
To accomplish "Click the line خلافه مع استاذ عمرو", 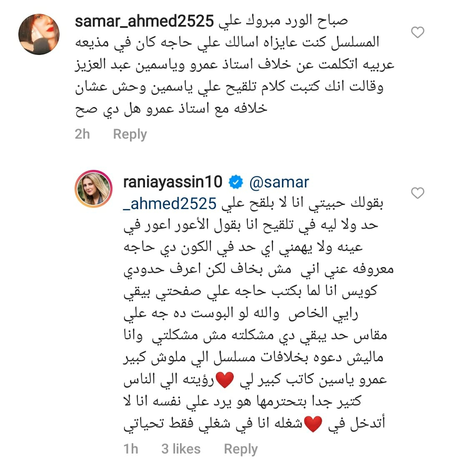I will (x=171, y=109).
